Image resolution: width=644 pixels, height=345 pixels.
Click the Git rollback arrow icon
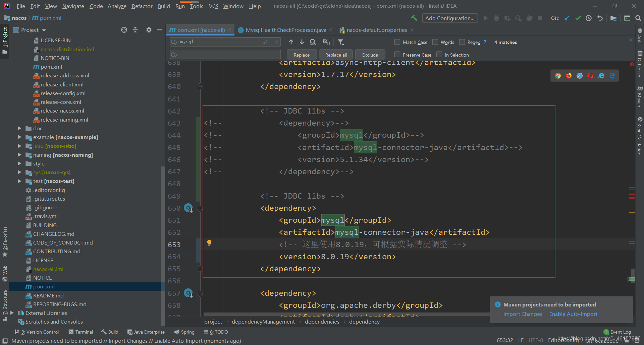(600, 18)
